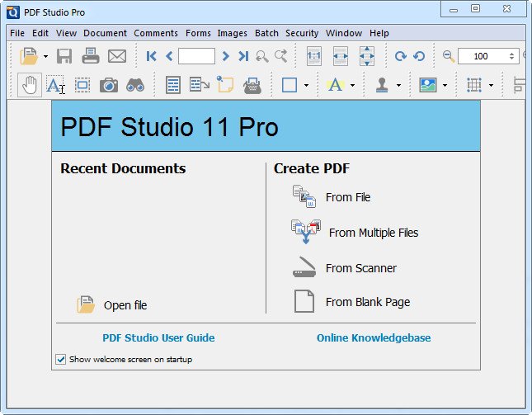Open the PDF Studio User Guide link
The height and width of the screenshot is (415, 532).
pyautogui.click(x=158, y=337)
